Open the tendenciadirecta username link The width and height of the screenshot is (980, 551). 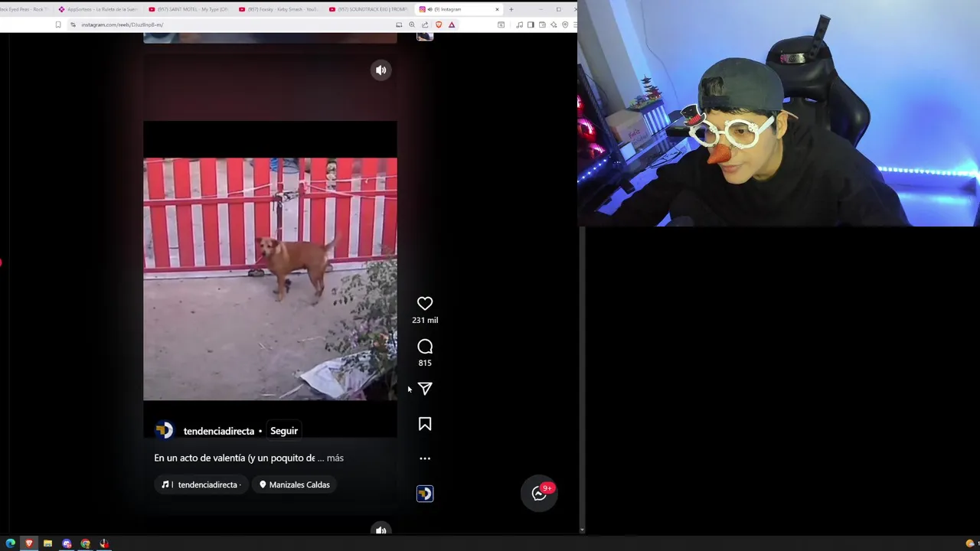219,431
